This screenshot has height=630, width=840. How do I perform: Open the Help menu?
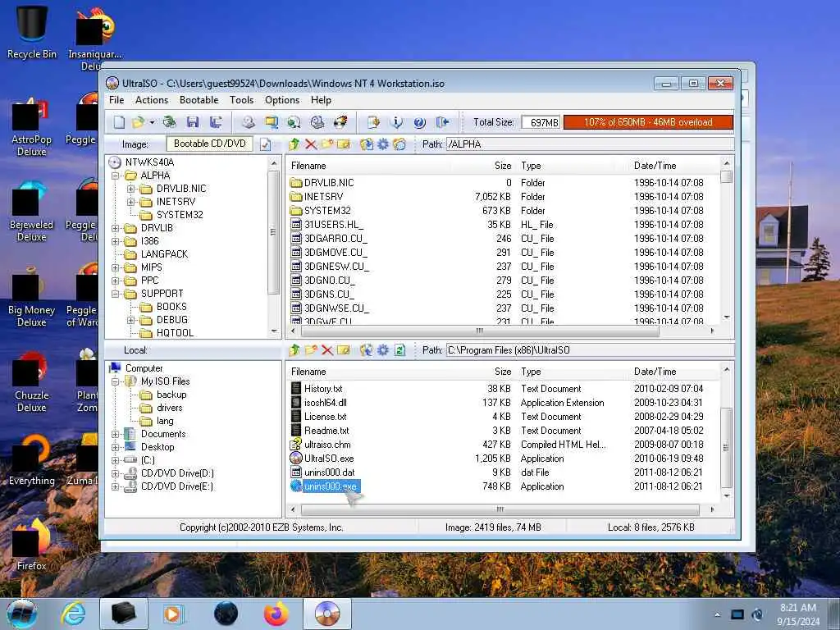[x=321, y=100]
